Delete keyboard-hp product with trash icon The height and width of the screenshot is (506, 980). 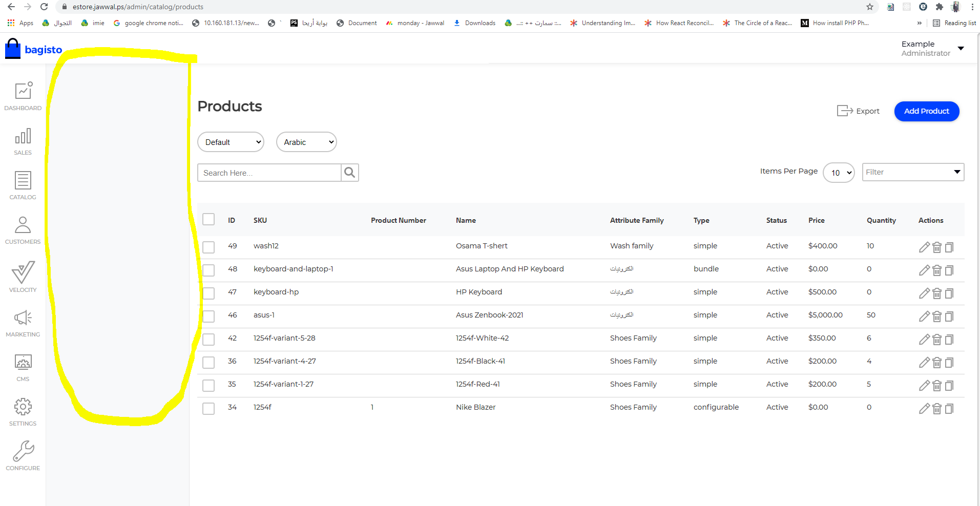click(x=937, y=293)
